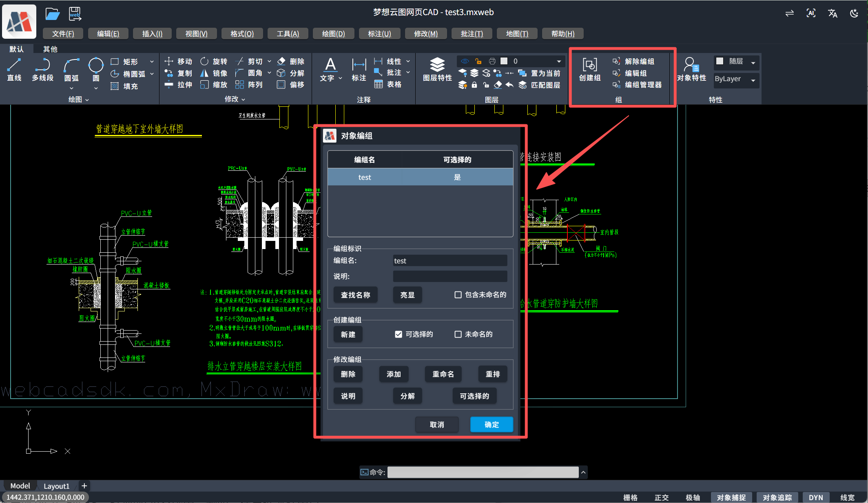The image size is (868, 503).
Task: Toggle 正交 ortho mode
Action: [662, 497]
